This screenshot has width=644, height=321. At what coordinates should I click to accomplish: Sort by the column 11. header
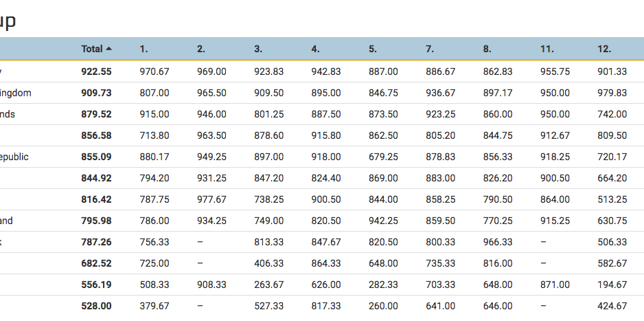(x=547, y=49)
